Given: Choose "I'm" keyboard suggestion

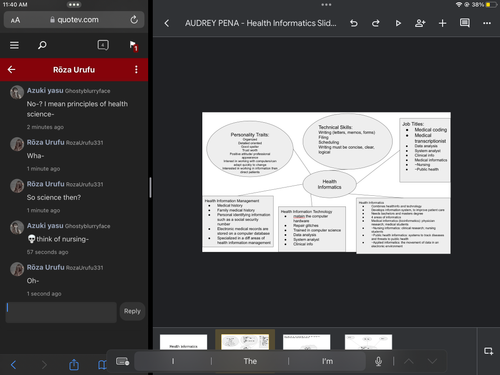Looking at the screenshot, I should click(x=327, y=361).
